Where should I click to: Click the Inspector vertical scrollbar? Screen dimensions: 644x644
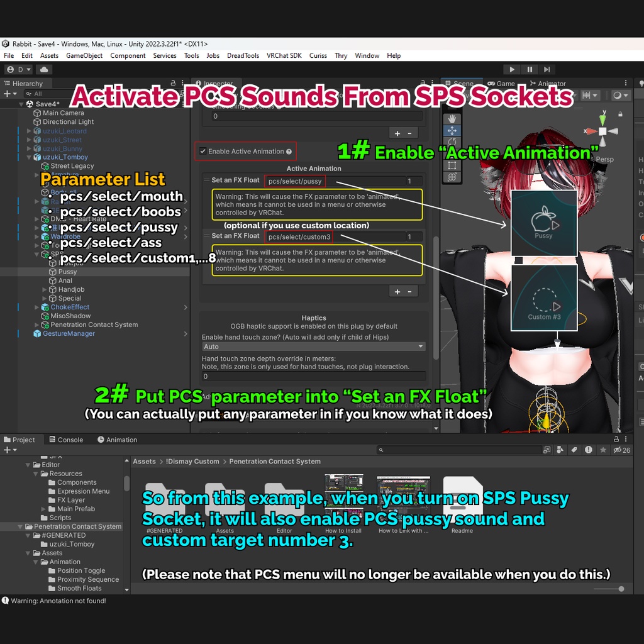pos(436,297)
